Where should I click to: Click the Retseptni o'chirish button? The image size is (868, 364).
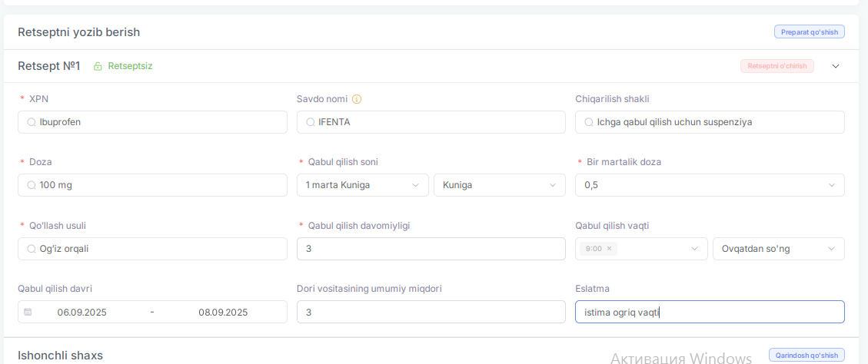pos(777,66)
